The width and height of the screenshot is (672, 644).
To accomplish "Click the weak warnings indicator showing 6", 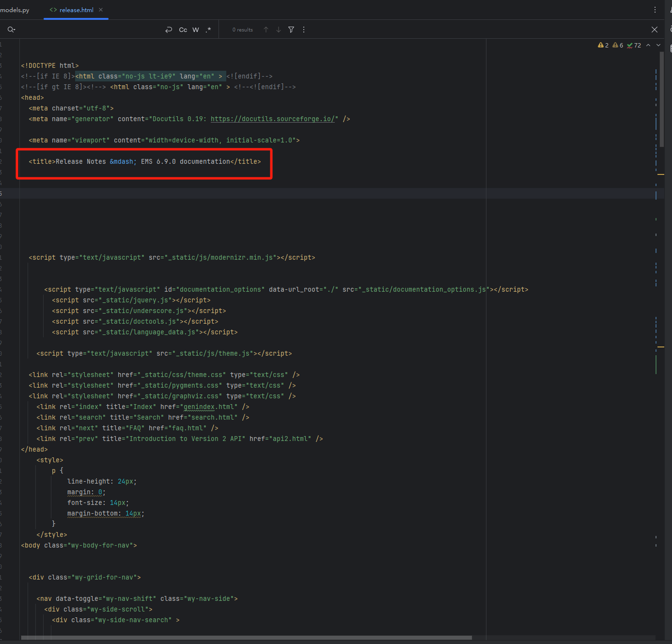I will pos(618,45).
